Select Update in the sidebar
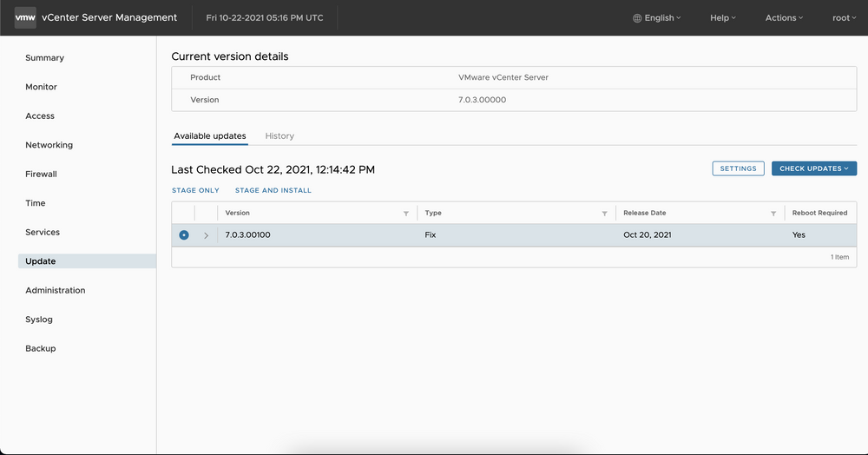The width and height of the screenshot is (868, 455). coord(87,261)
